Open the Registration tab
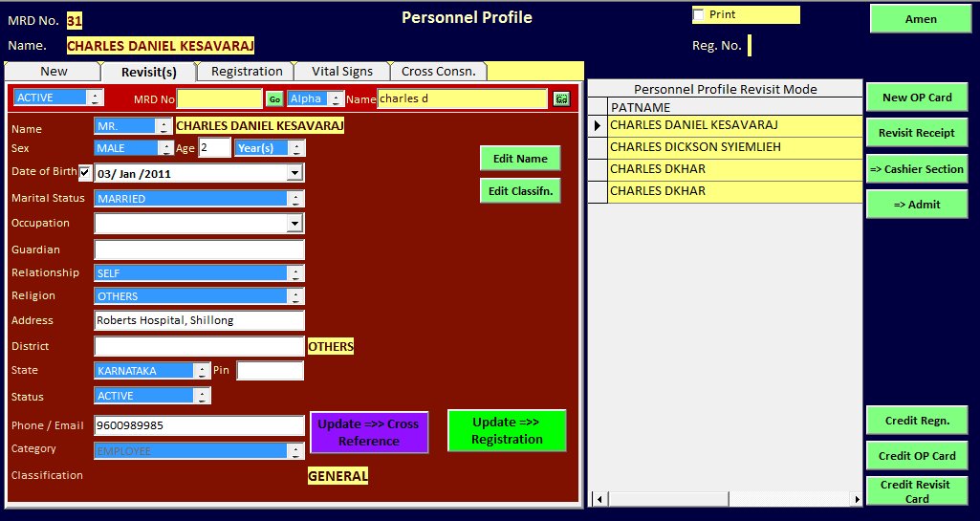Screen dimensions: 980x521 pyautogui.click(x=247, y=71)
